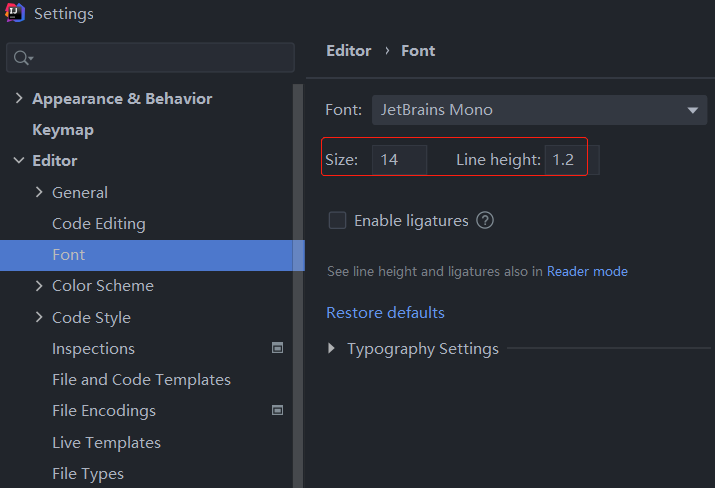The height and width of the screenshot is (488, 715).
Task: Enable the ligatures checkbox
Action: tap(337, 221)
